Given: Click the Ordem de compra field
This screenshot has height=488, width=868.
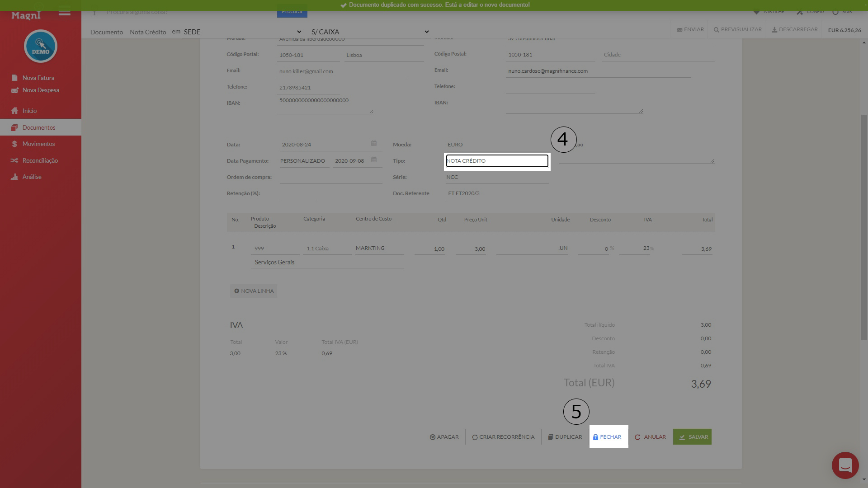Looking at the screenshot, I should [x=330, y=177].
